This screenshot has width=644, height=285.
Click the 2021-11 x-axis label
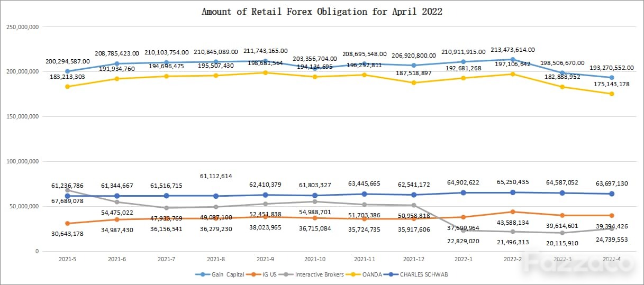pos(364,260)
